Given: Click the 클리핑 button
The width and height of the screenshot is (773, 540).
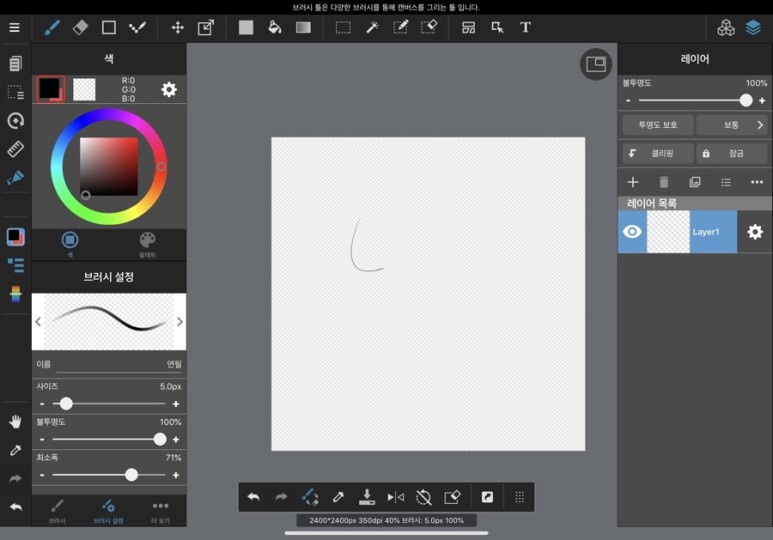Looking at the screenshot, I should [x=658, y=153].
